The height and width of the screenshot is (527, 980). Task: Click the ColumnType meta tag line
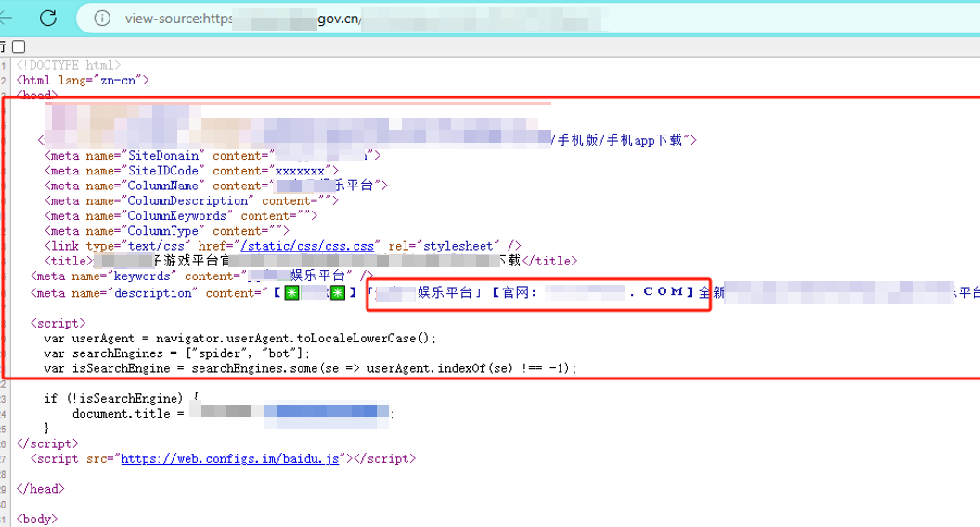(x=167, y=231)
